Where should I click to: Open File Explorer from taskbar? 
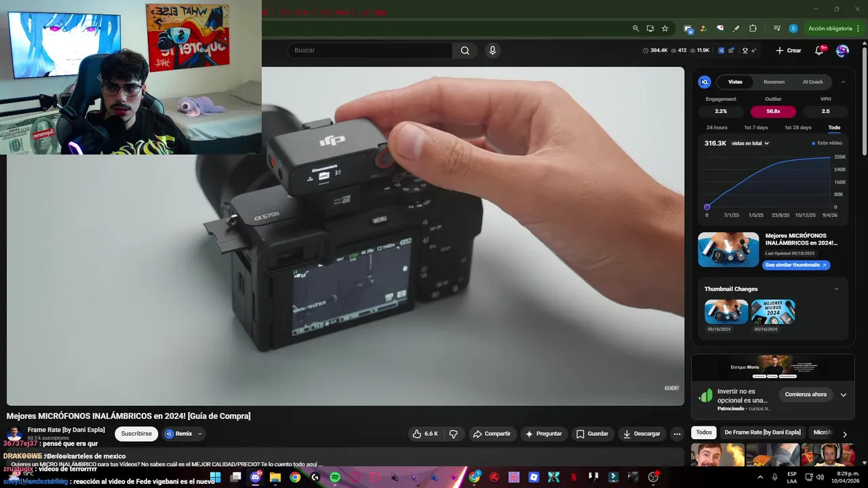[x=275, y=477]
